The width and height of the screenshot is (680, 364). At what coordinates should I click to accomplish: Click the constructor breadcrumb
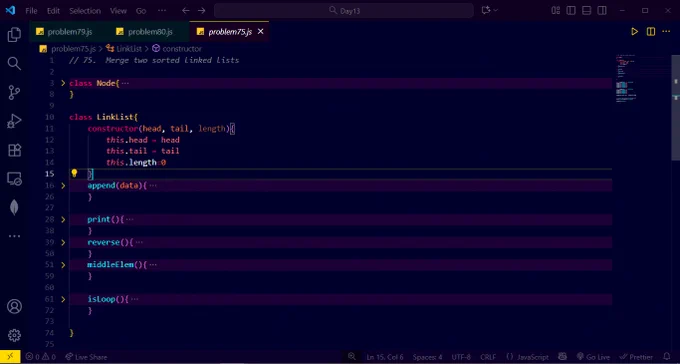[177, 49]
